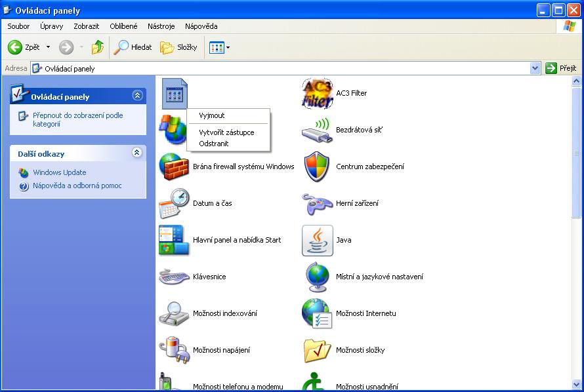Click the Windows Update link

60,172
